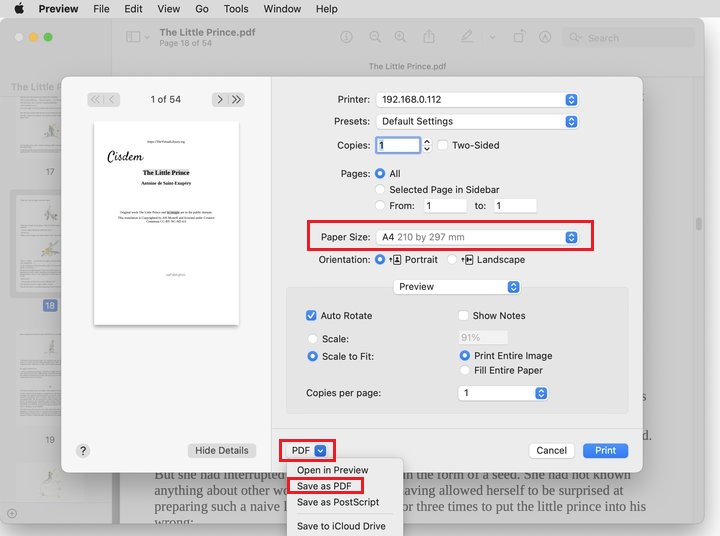Open the File menu
This screenshot has width=720, height=536.
(x=101, y=9)
